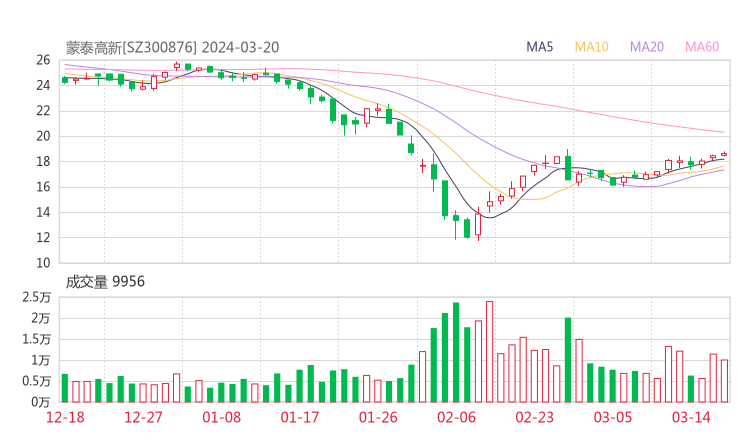Click the 2万 volume axis label
Viewport: 740px width, 440px height.
pos(41,318)
